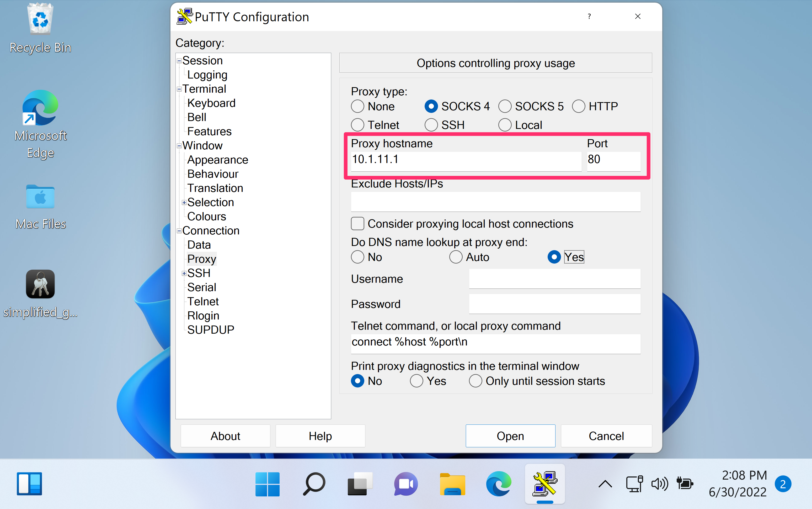Click the PuTTY taskbar icon
This screenshot has width=812, height=509.
[x=545, y=484]
